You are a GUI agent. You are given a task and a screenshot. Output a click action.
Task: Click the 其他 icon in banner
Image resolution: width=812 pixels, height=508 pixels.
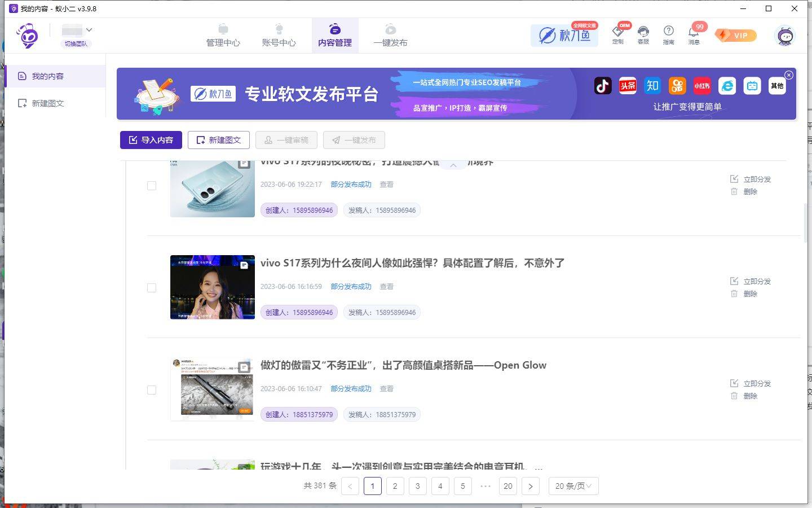pyautogui.click(x=777, y=86)
